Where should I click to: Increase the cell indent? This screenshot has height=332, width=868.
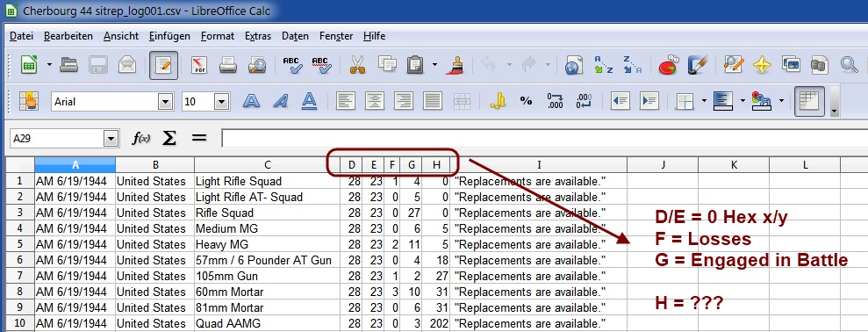[x=649, y=101]
